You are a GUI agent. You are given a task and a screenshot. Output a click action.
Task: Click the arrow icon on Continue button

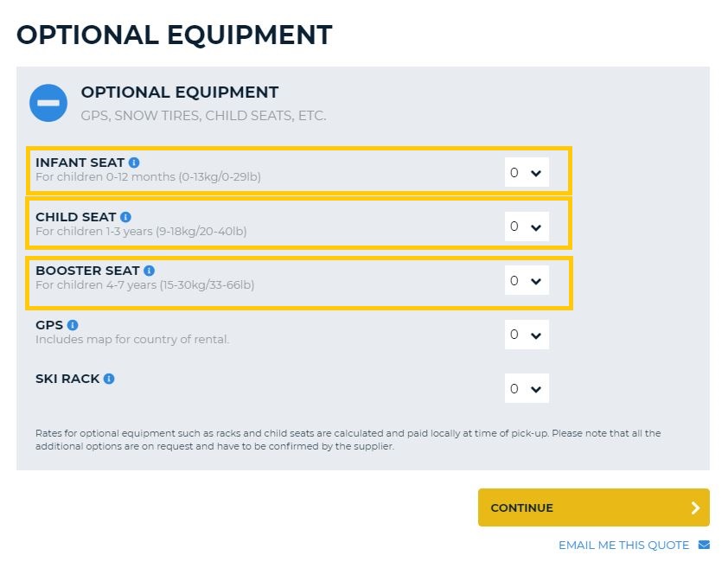click(695, 507)
